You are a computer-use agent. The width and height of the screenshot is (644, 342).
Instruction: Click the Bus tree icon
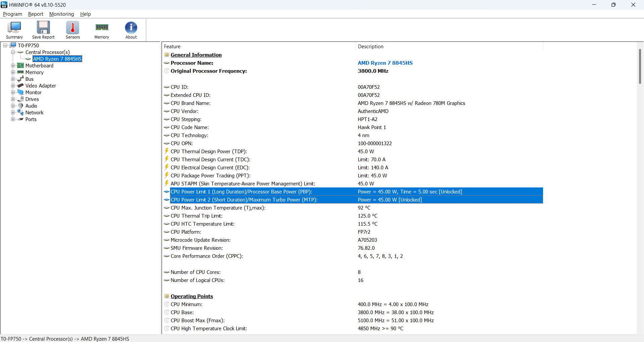point(20,79)
